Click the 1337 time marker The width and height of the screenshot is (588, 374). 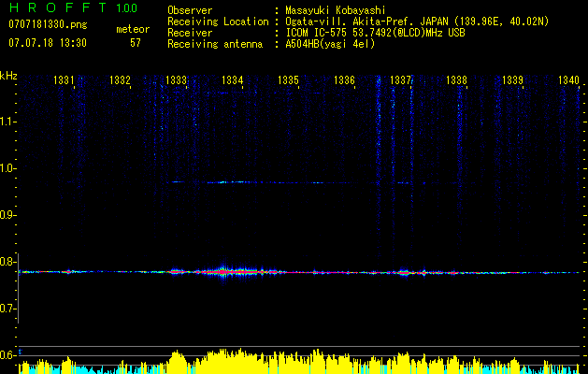[x=400, y=79]
